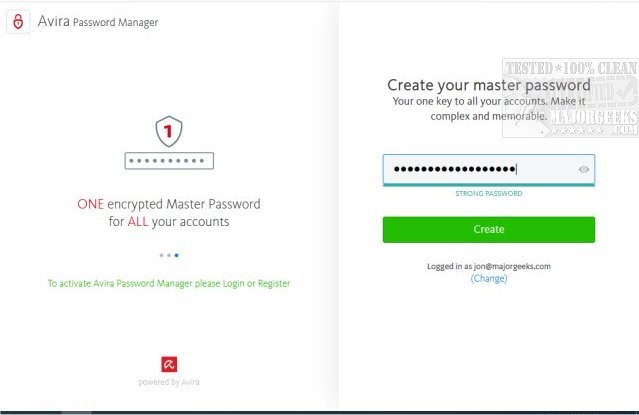639x415 pixels.
Task: Click the shield icon with number 1
Action: click(168, 131)
